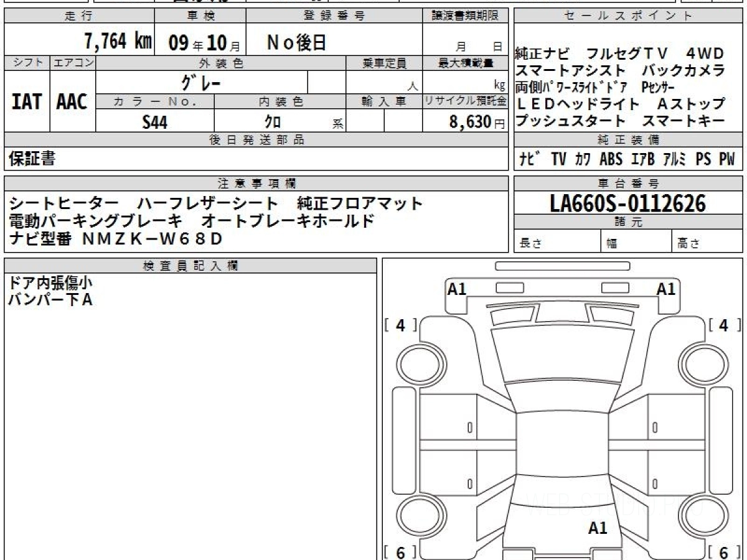Click the 諸元 header

(x=628, y=222)
